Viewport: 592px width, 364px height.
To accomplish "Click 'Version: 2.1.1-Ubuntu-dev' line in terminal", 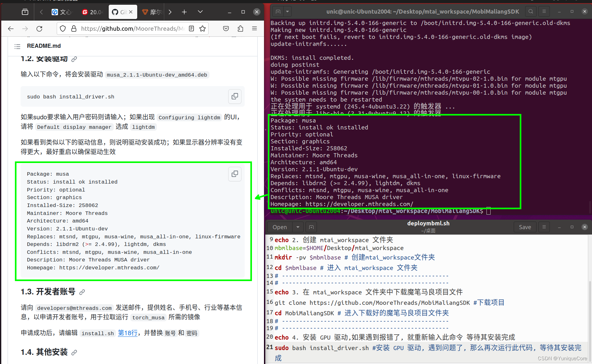I will (314, 169).
